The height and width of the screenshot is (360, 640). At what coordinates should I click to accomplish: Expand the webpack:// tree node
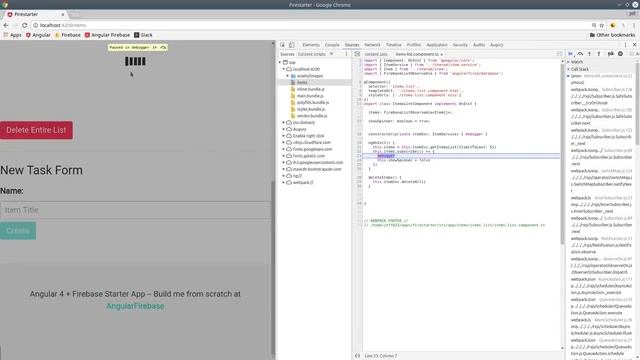click(x=284, y=182)
